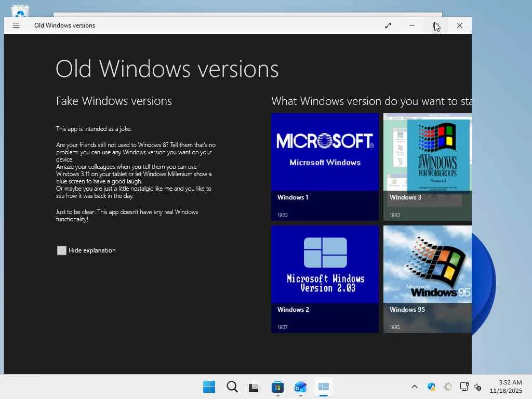Toggle full-screen mode with diagonal arrows icon
This screenshot has width=532, height=399.
(x=388, y=25)
